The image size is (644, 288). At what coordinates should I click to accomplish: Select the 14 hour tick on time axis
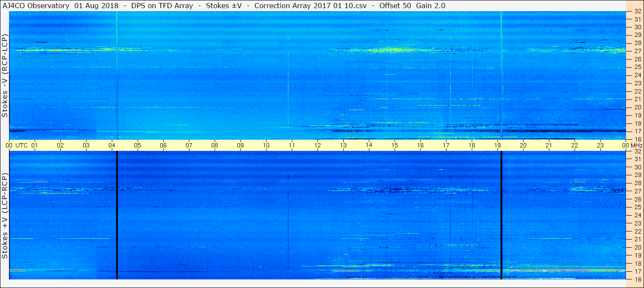[x=369, y=146]
